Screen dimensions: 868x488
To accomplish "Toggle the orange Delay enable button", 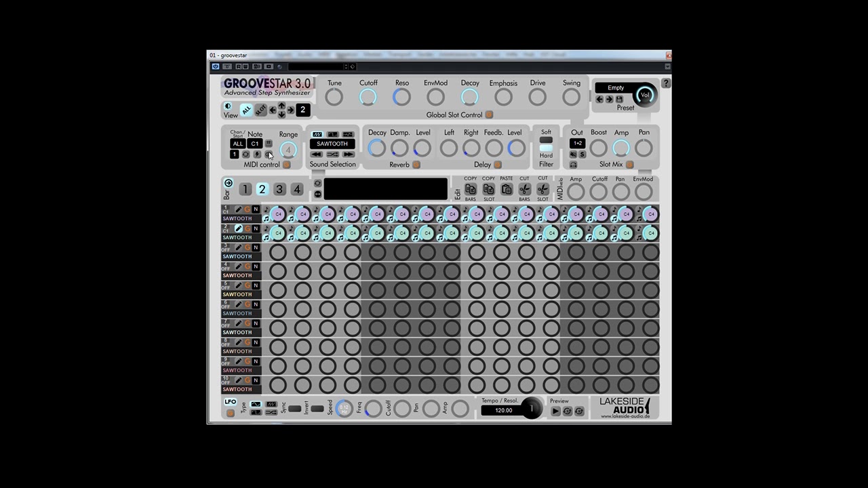I will (498, 165).
